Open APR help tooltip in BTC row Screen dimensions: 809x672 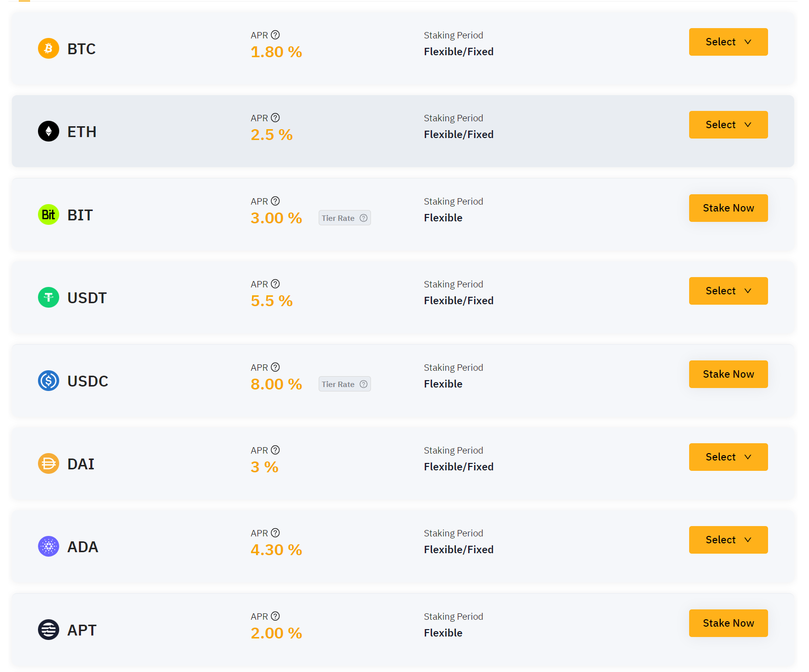click(x=275, y=35)
